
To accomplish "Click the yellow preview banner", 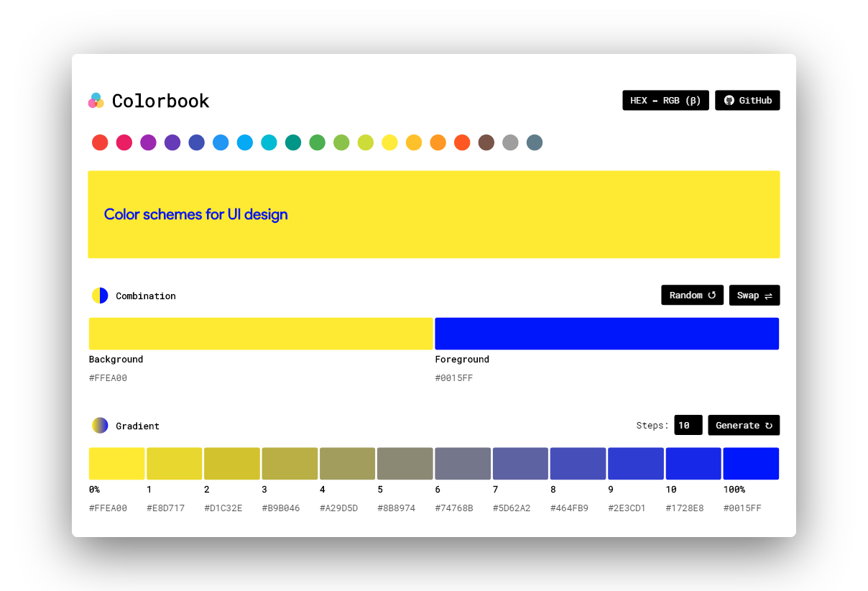I will tap(434, 214).
